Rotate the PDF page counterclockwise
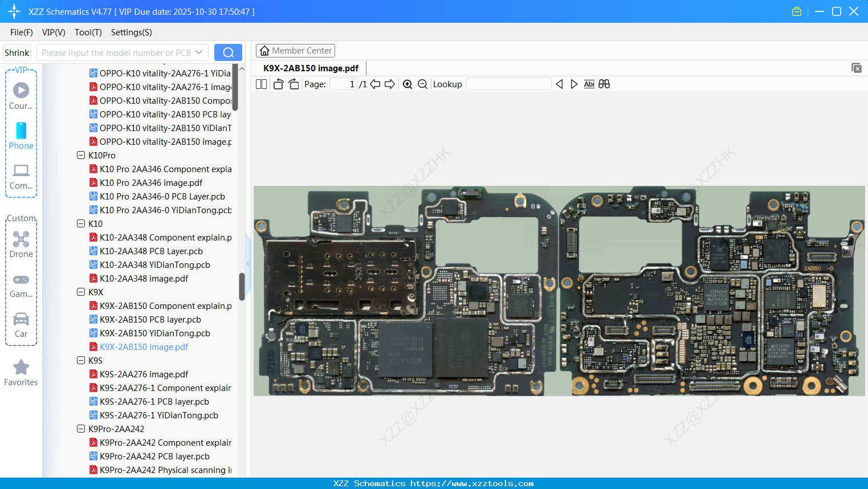The height and width of the screenshot is (489, 868). click(x=278, y=84)
